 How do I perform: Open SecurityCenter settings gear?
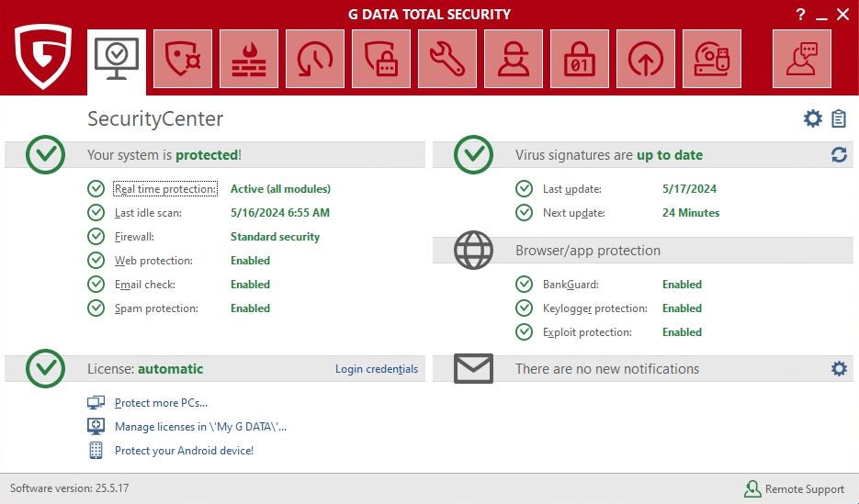813,118
